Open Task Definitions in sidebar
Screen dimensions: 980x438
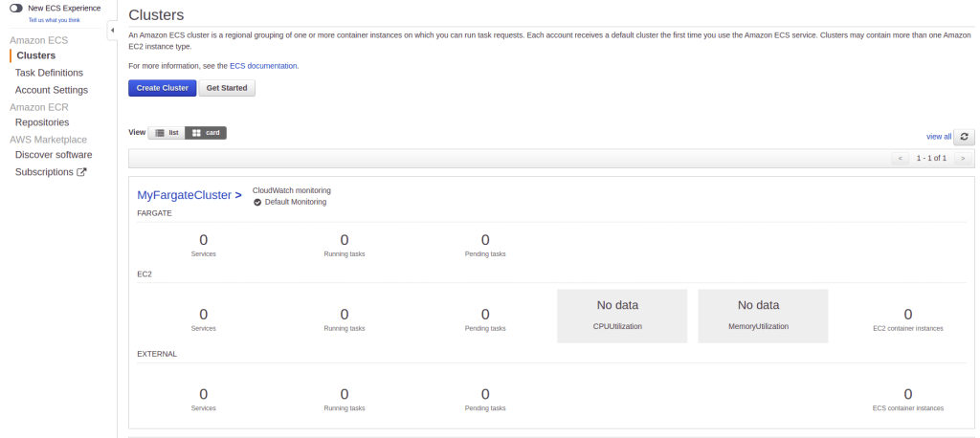[x=49, y=73]
